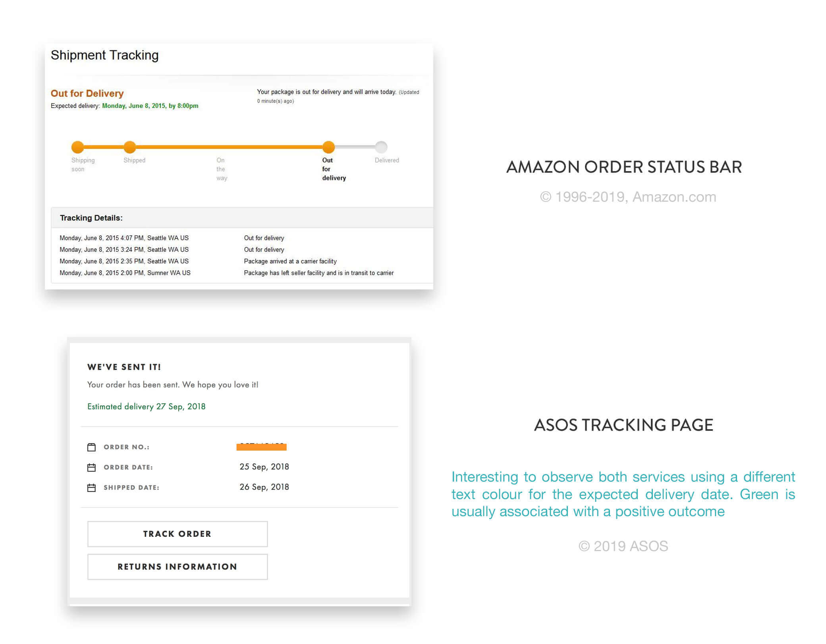Click the Out for delivery progress dot
The image size is (826, 644).
tap(328, 147)
